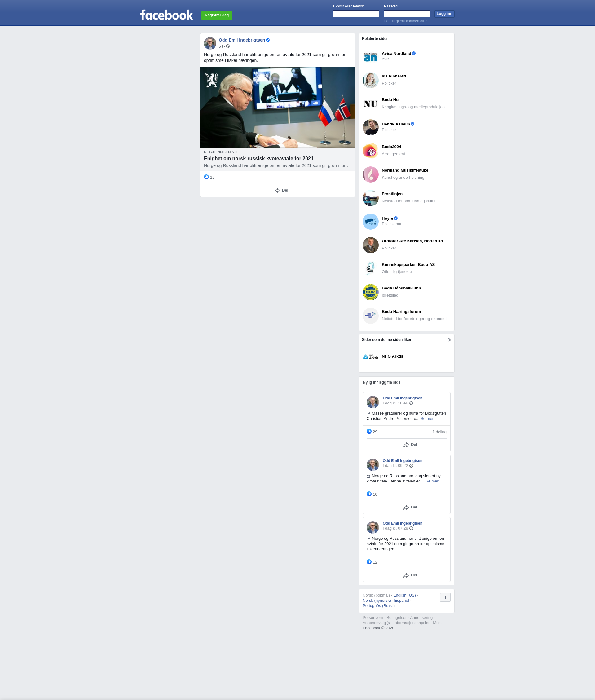Open article photo with flags
The width and height of the screenshot is (595, 700).
click(x=277, y=107)
